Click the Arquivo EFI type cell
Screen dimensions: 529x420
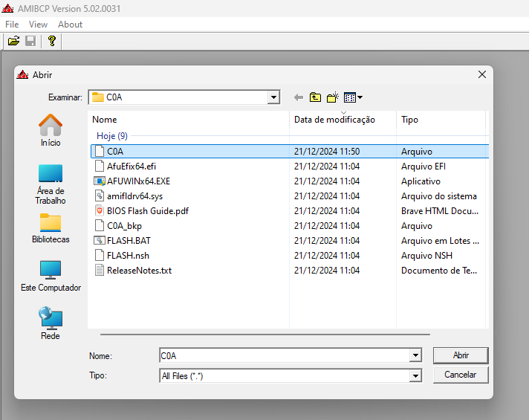coord(423,166)
